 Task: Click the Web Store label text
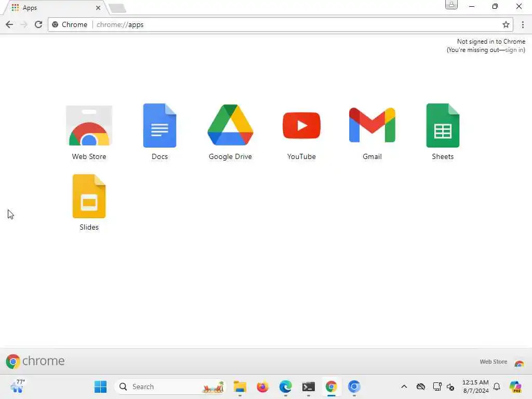pos(89,156)
